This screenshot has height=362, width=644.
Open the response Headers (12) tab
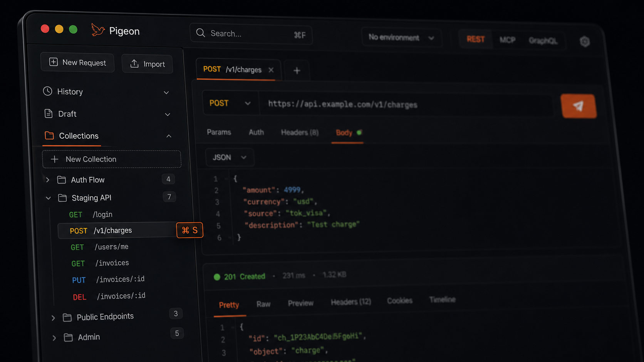pos(351,302)
